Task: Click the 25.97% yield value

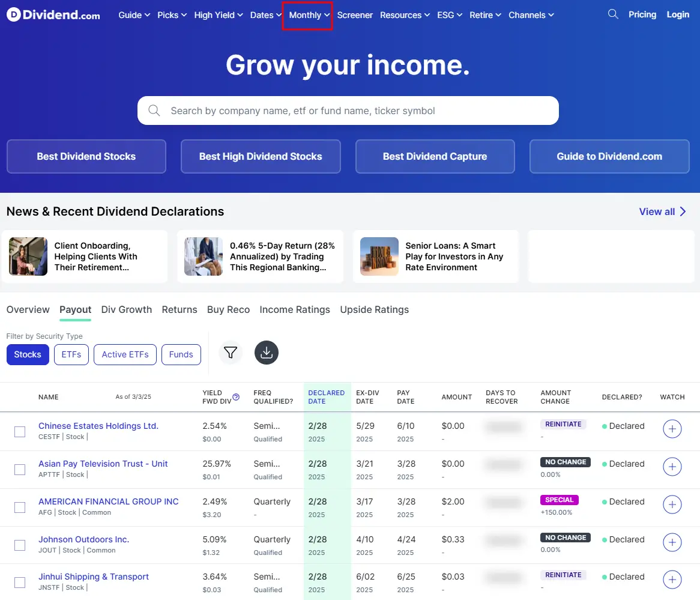Action: point(217,464)
